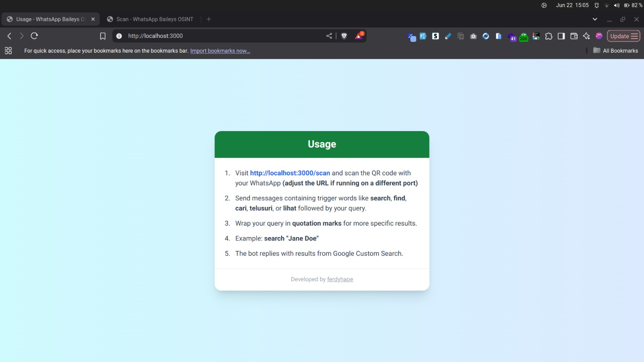Image resolution: width=644 pixels, height=362 pixels.
Task: Click the share icon in address bar
Action: (329, 36)
